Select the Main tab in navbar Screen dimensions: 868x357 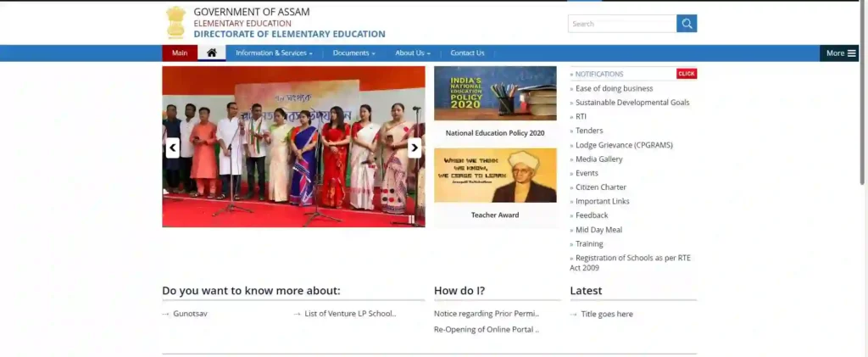(x=180, y=53)
